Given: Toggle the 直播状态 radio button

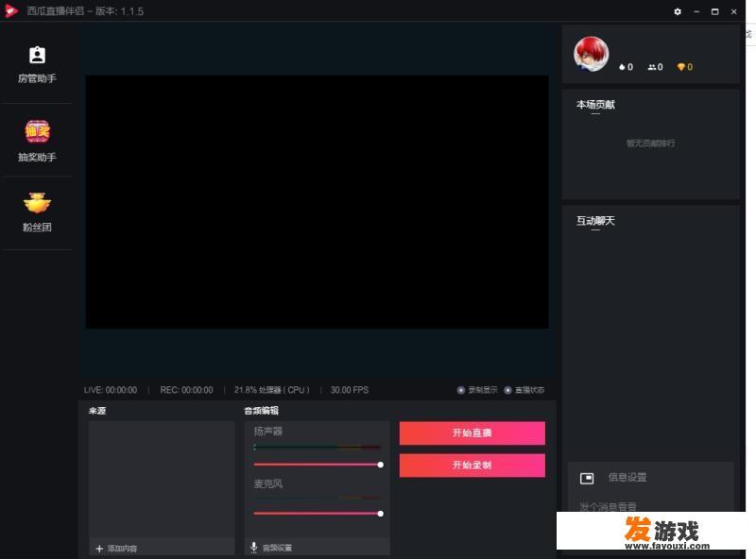Looking at the screenshot, I should [x=507, y=390].
